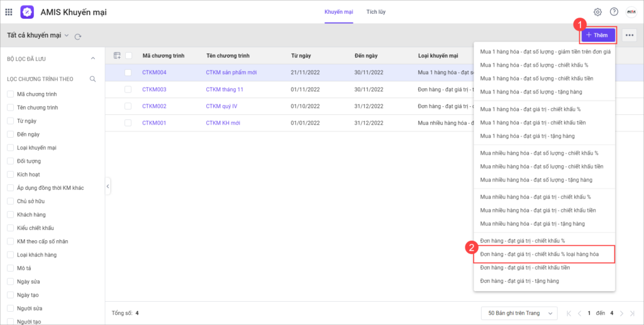
Task: Collapse the Bộ lọc đã lưu section
Action: point(93,58)
